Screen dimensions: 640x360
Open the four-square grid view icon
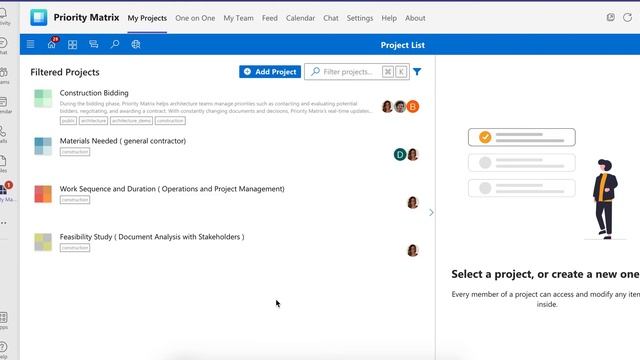click(x=73, y=44)
